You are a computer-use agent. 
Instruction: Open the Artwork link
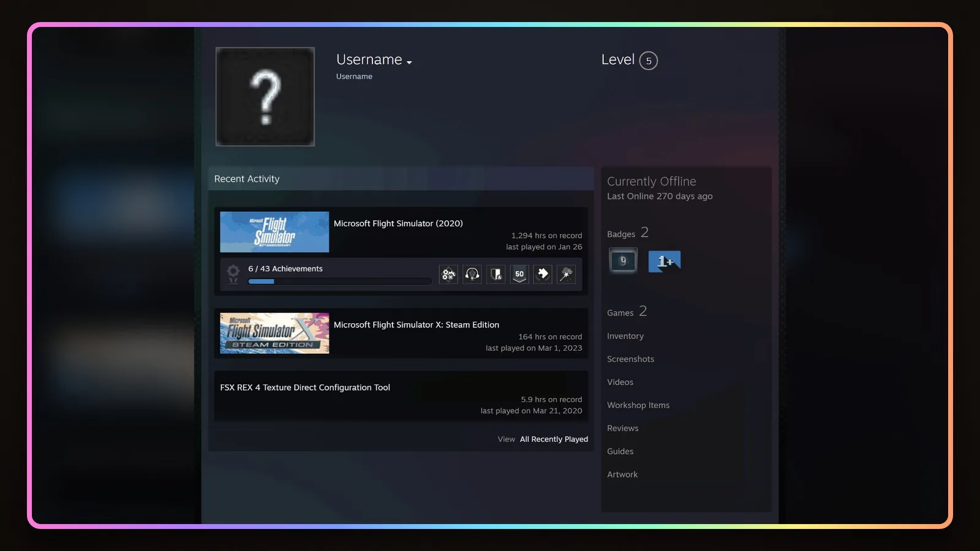tap(622, 474)
